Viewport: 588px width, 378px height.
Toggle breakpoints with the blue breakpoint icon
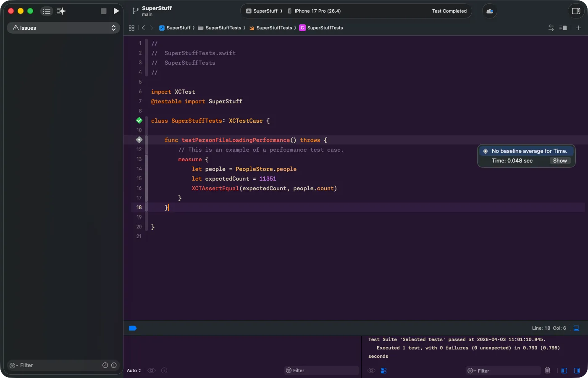133,328
